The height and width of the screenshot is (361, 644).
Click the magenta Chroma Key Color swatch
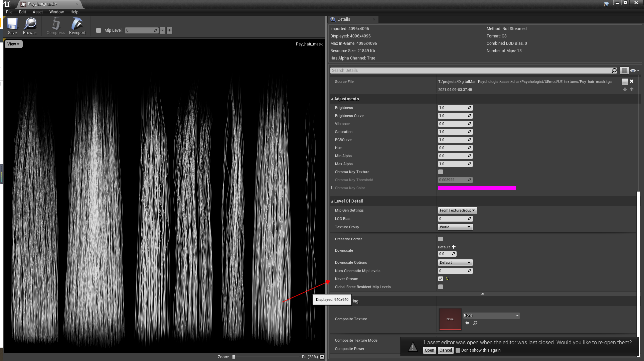click(477, 188)
